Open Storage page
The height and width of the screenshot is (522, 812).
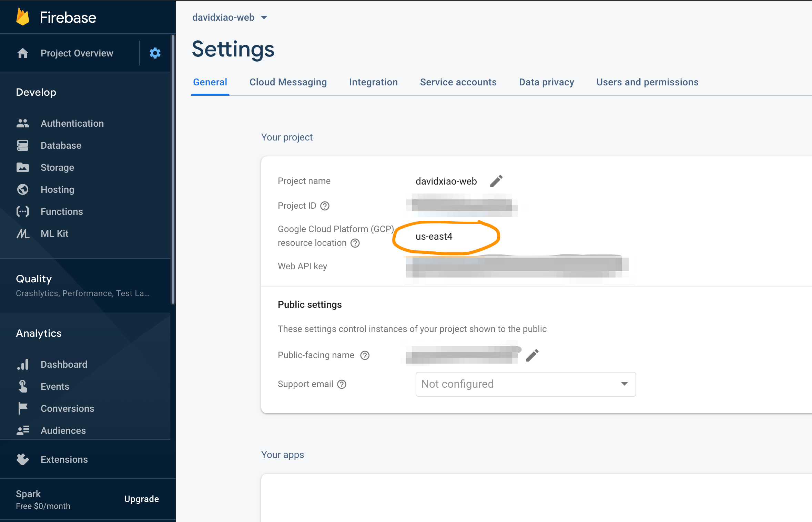tap(57, 167)
